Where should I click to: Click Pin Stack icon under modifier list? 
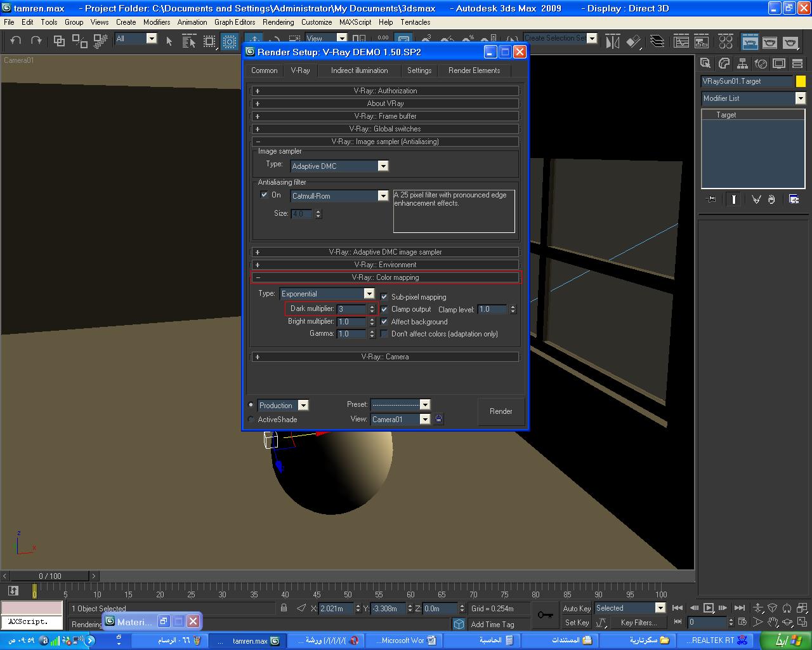(x=711, y=199)
